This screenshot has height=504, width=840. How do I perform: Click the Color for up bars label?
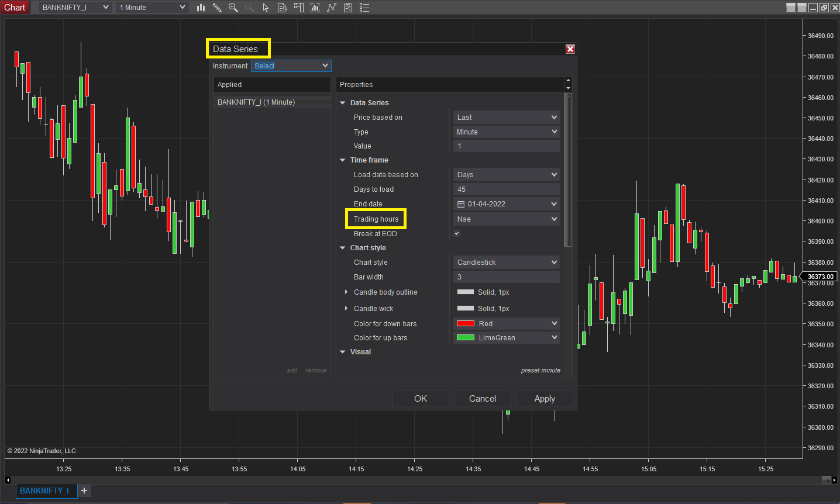(x=381, y=338)
